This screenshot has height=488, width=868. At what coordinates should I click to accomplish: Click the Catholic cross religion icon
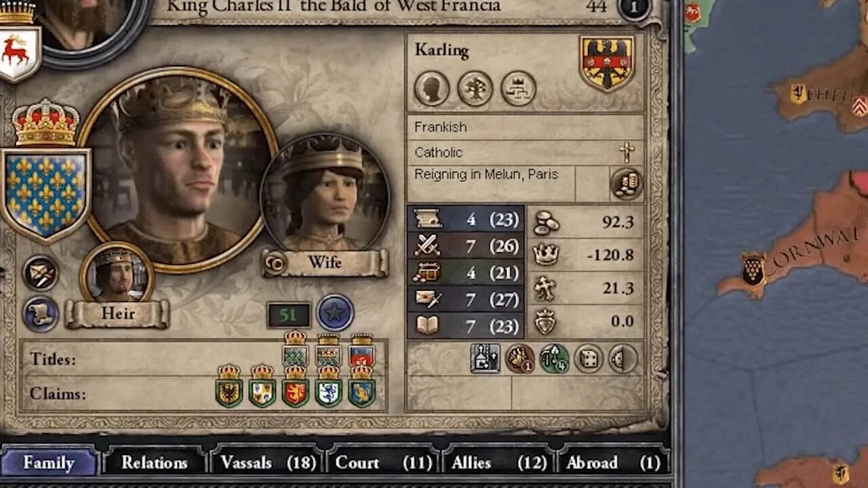627,152
